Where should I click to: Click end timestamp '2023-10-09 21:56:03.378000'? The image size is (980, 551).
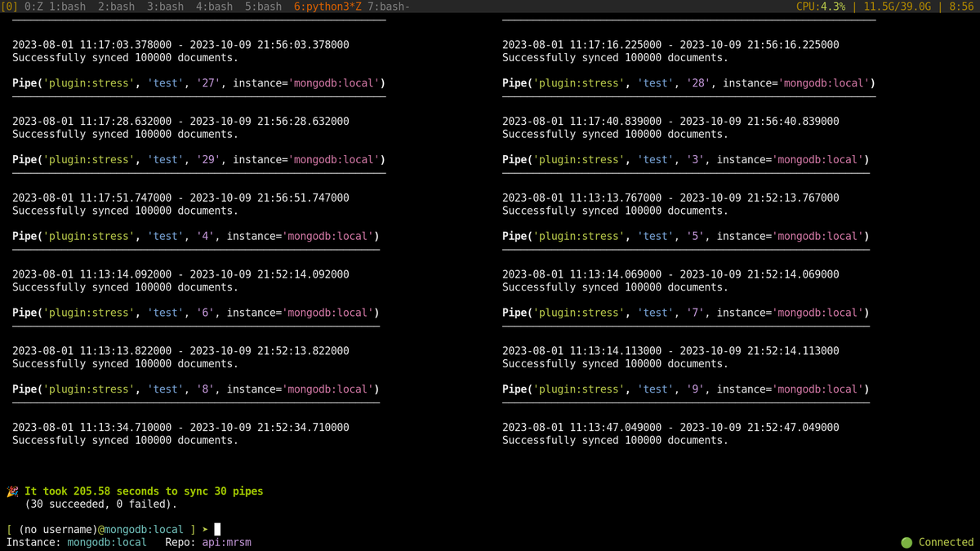click(269, 45)
